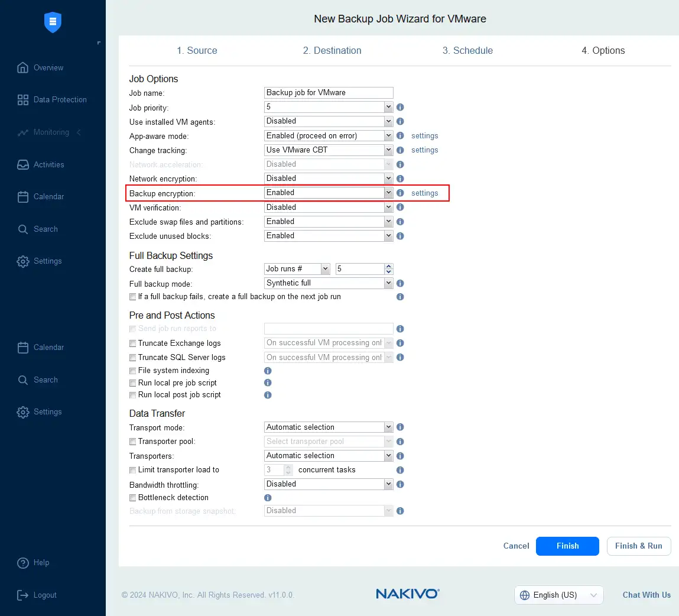This screenshot has height=616, width=679.
Task: Show info icon for Exclude unused blocks
Action: coord(400,236)
